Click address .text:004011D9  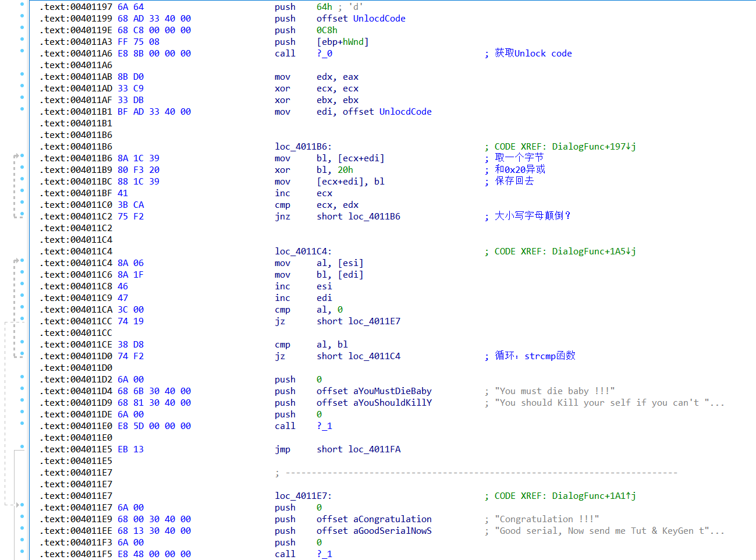tap(76, 403)
